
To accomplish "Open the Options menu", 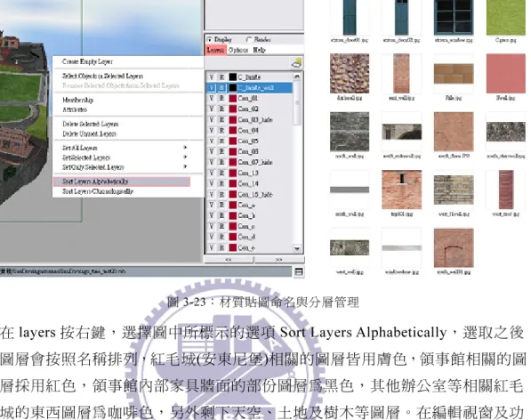I will [x=238, y=50].
